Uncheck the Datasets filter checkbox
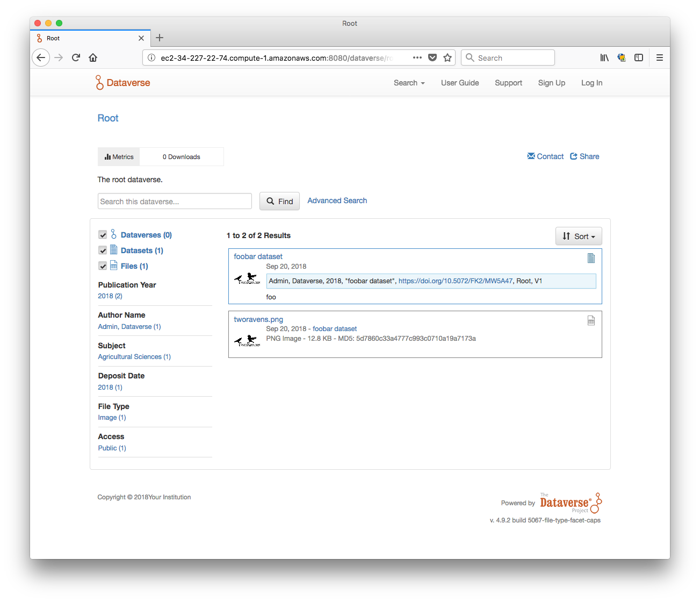700x602 pixels. pos(103,250)
